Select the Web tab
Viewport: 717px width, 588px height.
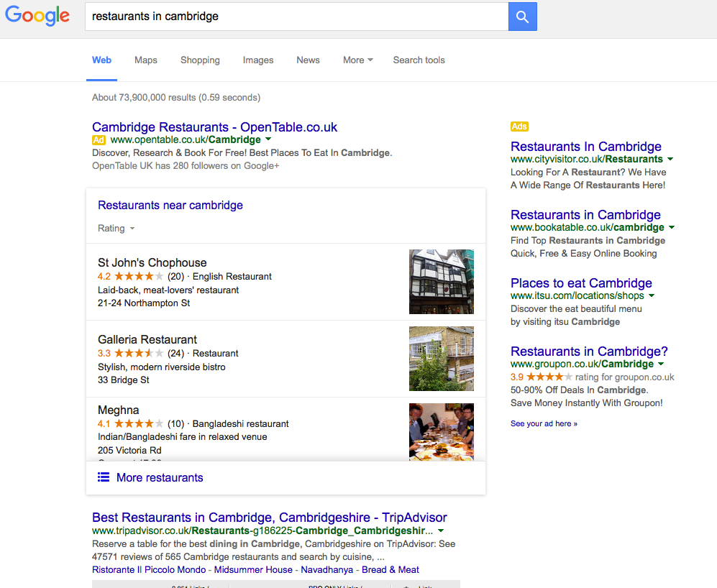coord(101,60)
